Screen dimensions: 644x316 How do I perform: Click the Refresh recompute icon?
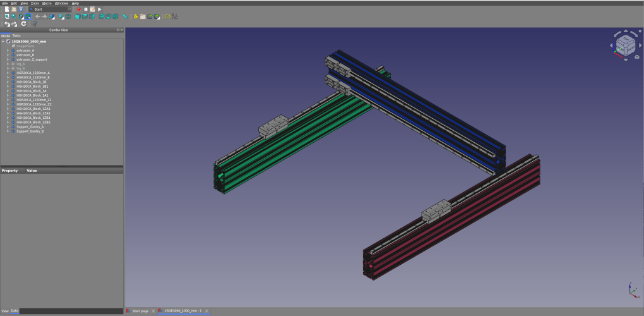click(x=23, y=24)
